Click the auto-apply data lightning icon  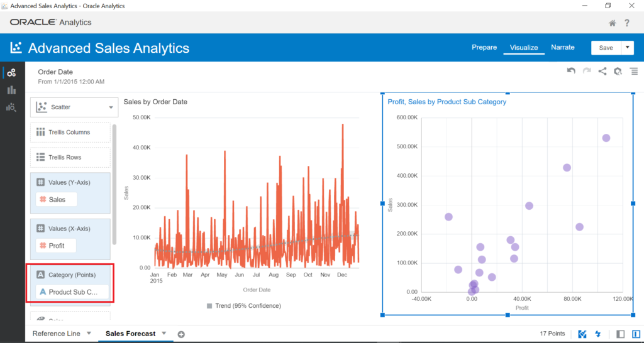click(597, 334)
